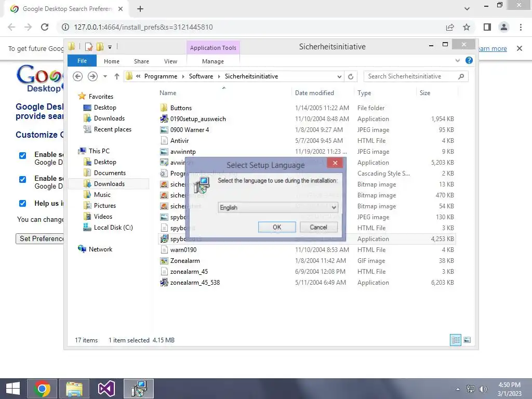Go back in Explorer navigation
Screen dimensions: 532x399
(78, 76)
